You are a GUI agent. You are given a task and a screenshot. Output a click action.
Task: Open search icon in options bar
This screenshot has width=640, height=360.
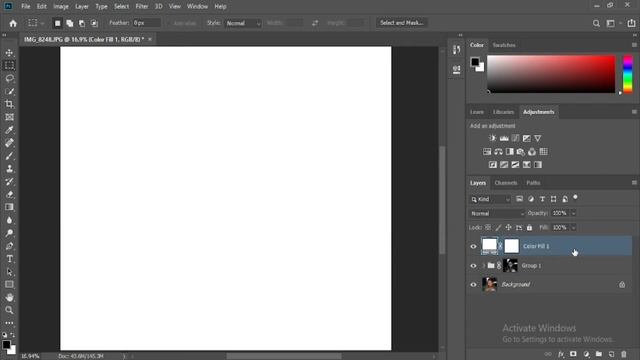tap(596, 23)
